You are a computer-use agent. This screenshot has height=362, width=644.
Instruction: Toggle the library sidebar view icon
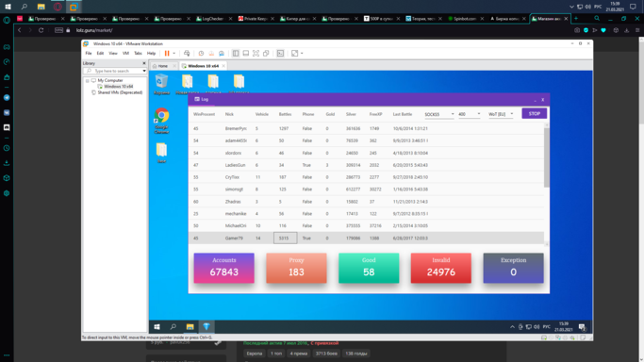pyautogui.click(x=236, y=54)
